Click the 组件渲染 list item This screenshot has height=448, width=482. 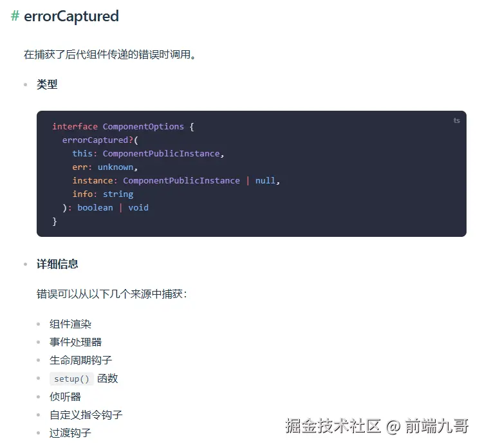pyautogui.click(x=70, y=324)
